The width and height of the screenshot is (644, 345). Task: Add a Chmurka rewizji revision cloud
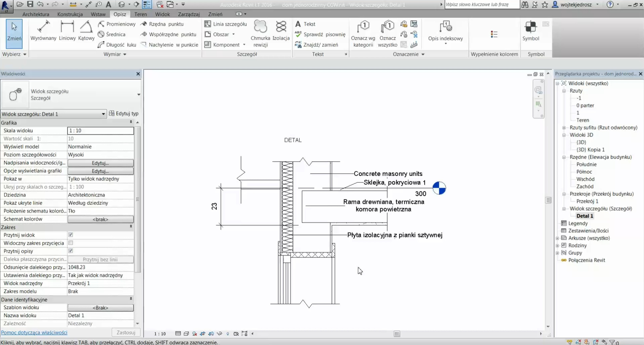260,34
